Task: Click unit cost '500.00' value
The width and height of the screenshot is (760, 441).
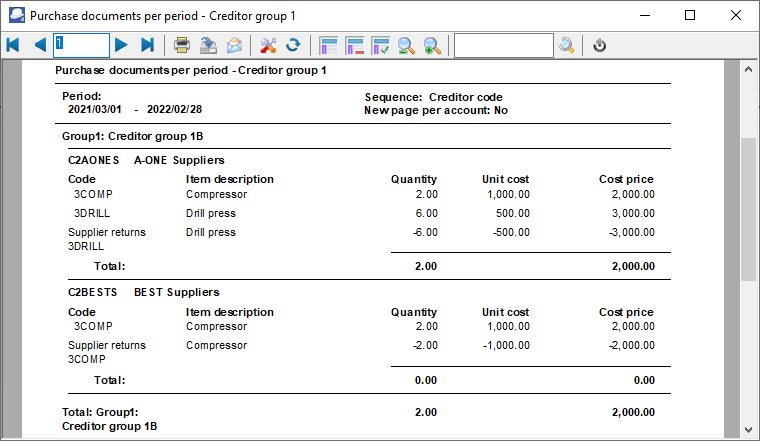Action: pyautogui.click(x=513, y=213)
